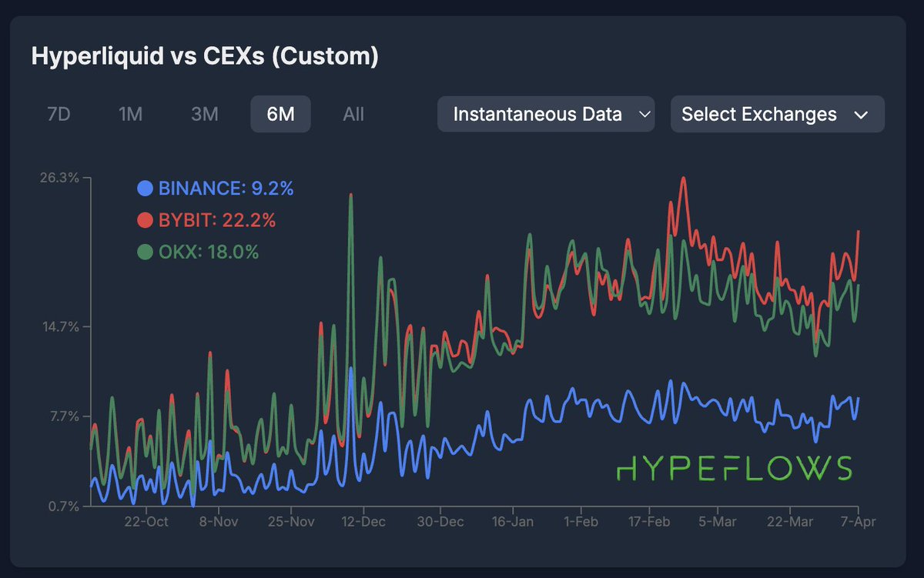The width and height of the screenshot is (924, 578).
Task: Click the 5-Mar x-axis date label
Action: 718,521
